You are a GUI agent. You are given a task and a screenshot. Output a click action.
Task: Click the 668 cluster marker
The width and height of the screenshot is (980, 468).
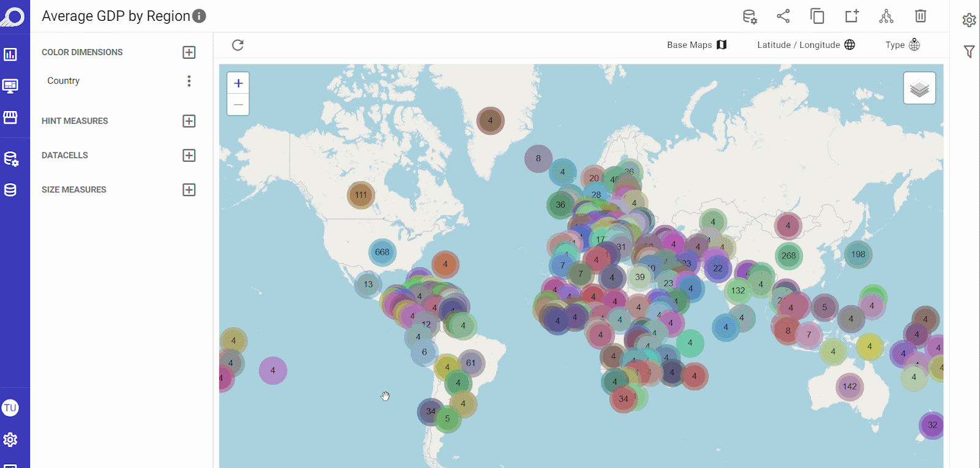click(x=382, y=252)
